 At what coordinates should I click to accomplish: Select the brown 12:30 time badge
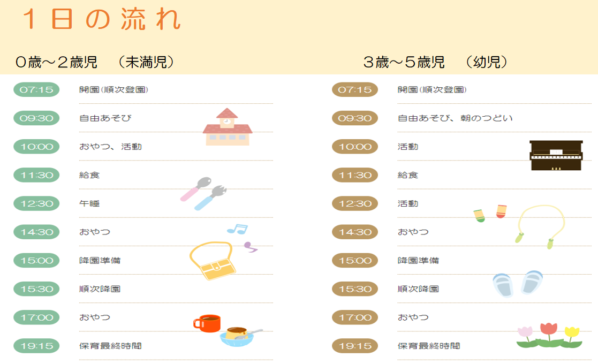355,203
